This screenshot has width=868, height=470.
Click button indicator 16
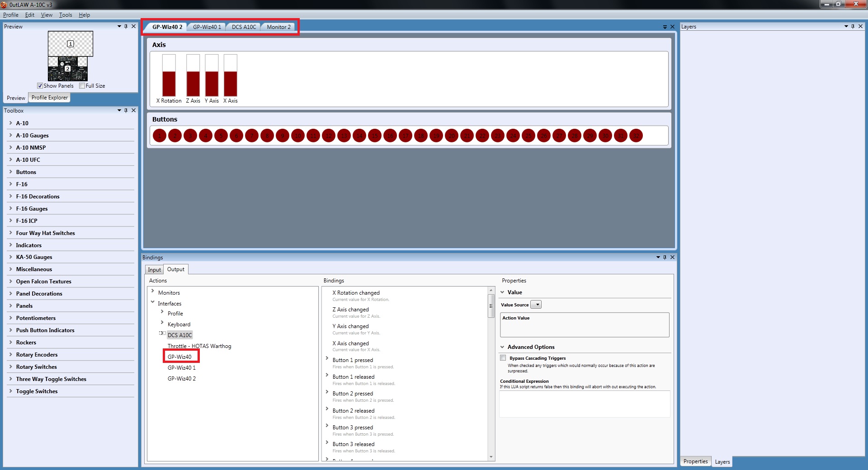click(390, 136)
